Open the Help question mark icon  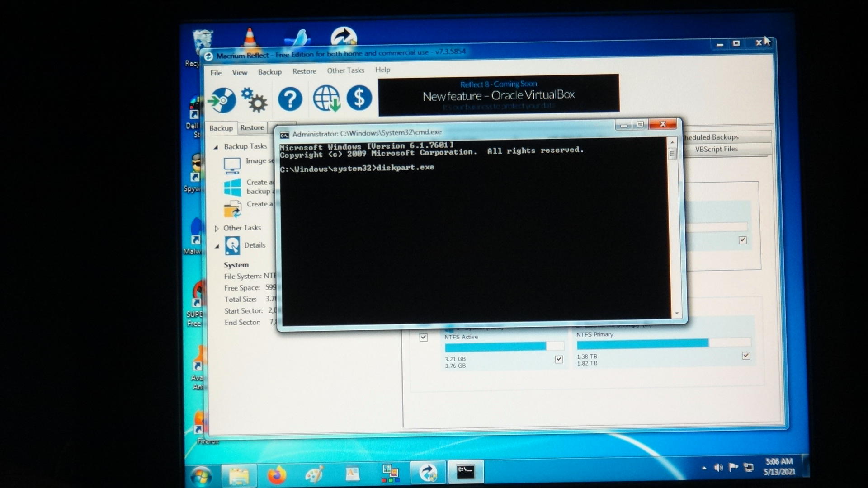(290, 99)
